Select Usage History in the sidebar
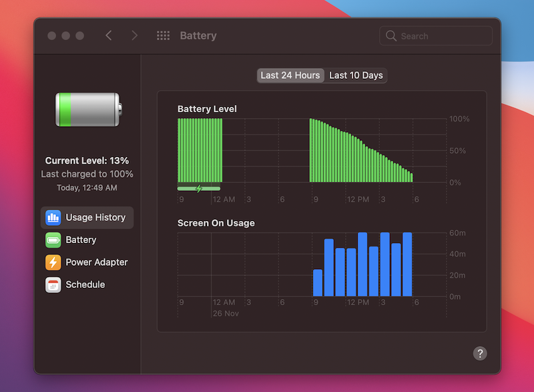The width and height of the screenshot is (534, 392). coord(95,218)
